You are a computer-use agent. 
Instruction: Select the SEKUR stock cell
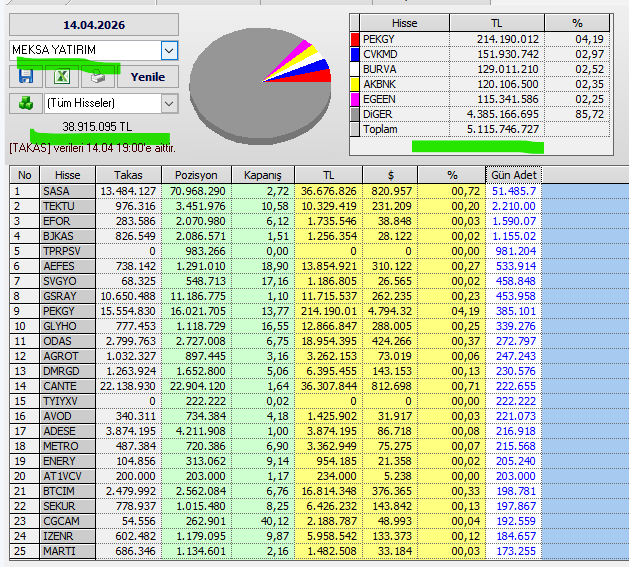pyautogui.click(x=67, y=506)
